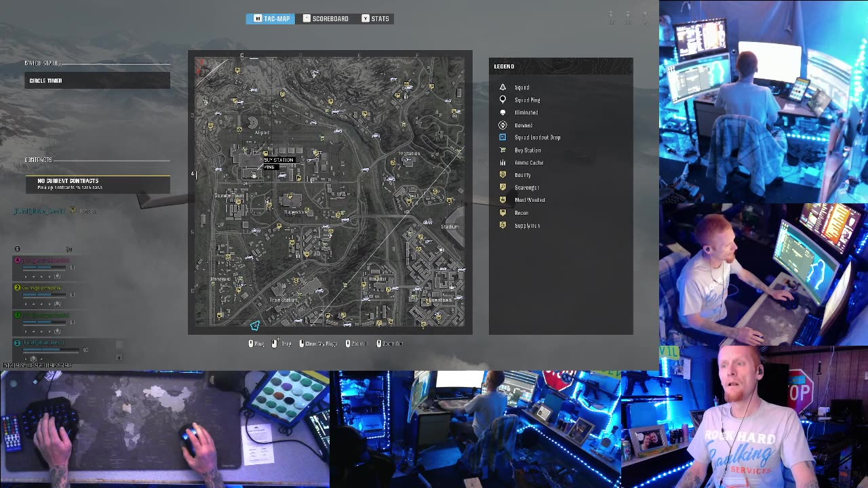Open the Scoreboard tab
Image resolution: width=868 pixels, height=488 pixels.
pyautogui.click(x=325, y=18)
